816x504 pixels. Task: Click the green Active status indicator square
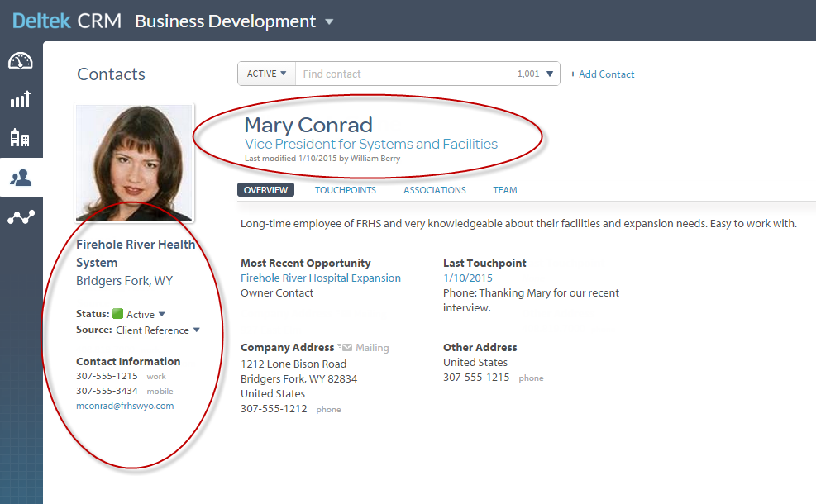coord(117,314)
